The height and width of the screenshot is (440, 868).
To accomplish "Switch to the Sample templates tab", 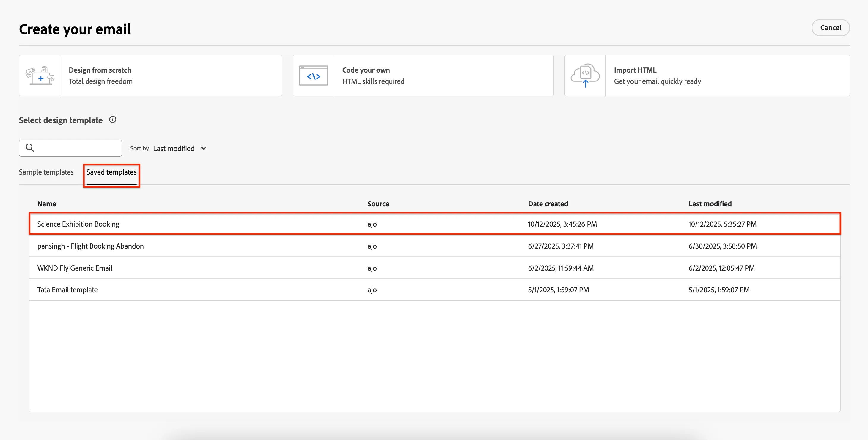I will coord(46,172).
